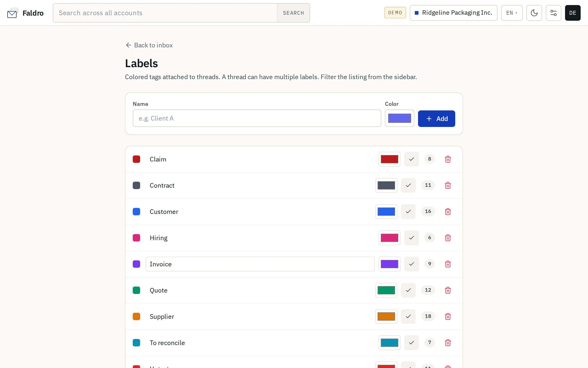Delete the Hiring label
Screen dimensions: 588x368
[448, 238]
